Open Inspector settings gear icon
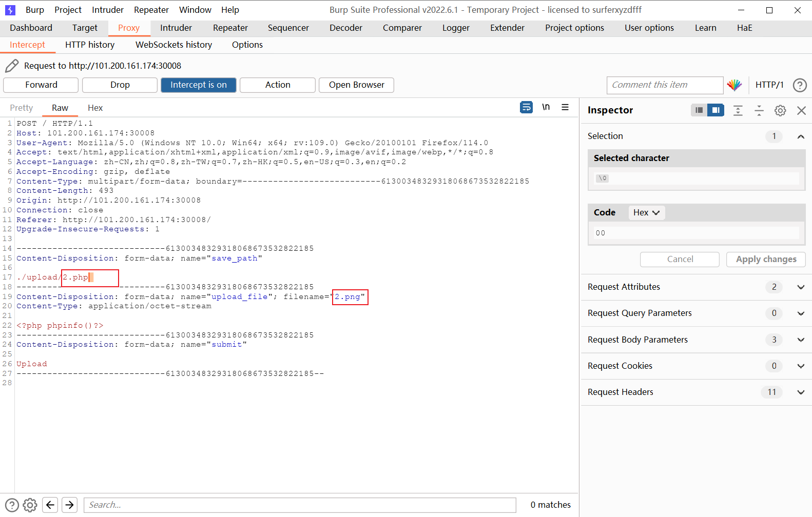Screen dimensions: 812x517 780,110
